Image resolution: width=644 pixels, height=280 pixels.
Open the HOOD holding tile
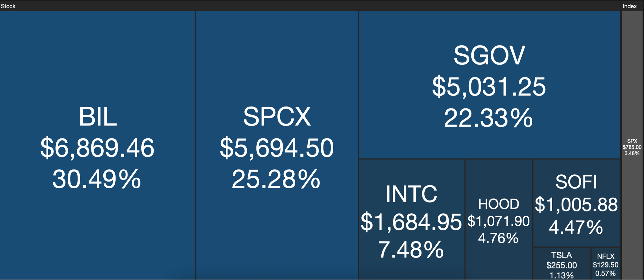tap(499, 219)
